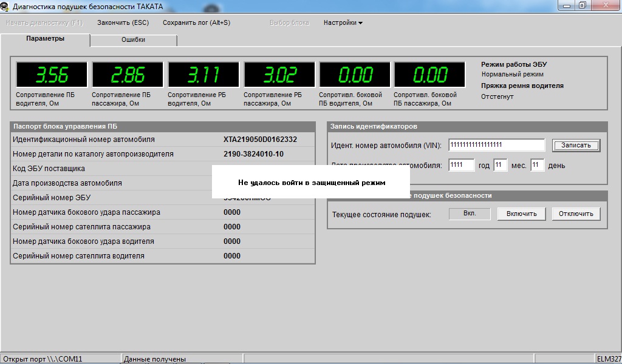Click the 'Нормальный режим' ECU mode text
This screenshot has height=364, width=622.
point(513,74)
